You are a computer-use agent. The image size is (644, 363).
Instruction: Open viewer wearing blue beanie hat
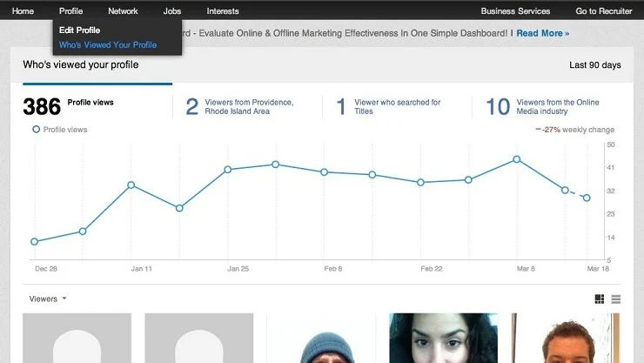[321, 338]
